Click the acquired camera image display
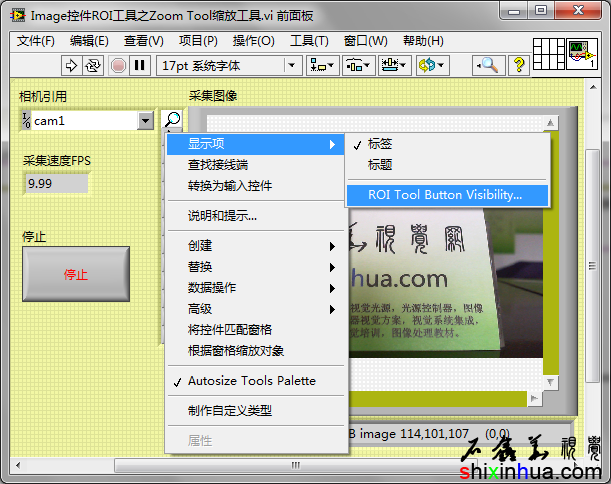This screenshot has height=484, width=611. pyautogui.click(x=445, y=283)
